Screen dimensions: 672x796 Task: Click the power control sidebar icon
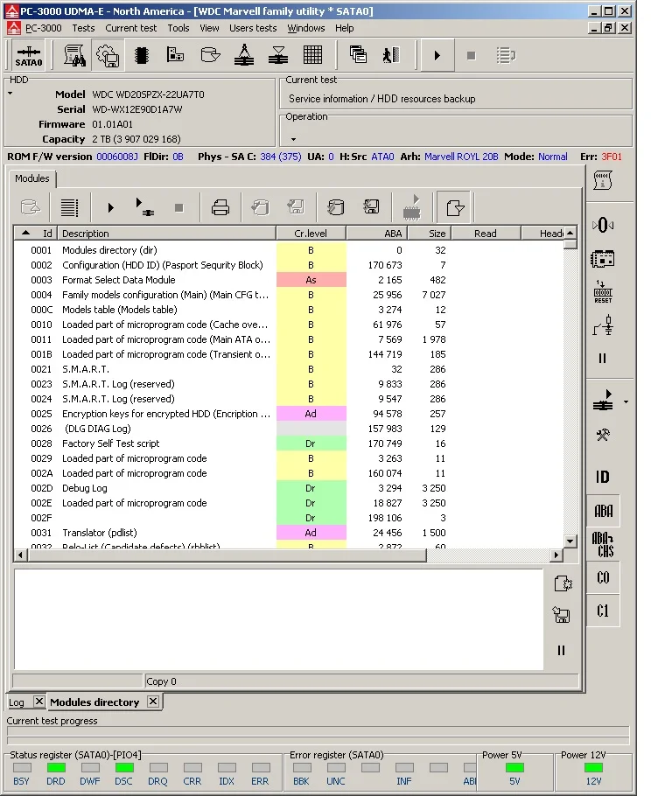point(603,325)
